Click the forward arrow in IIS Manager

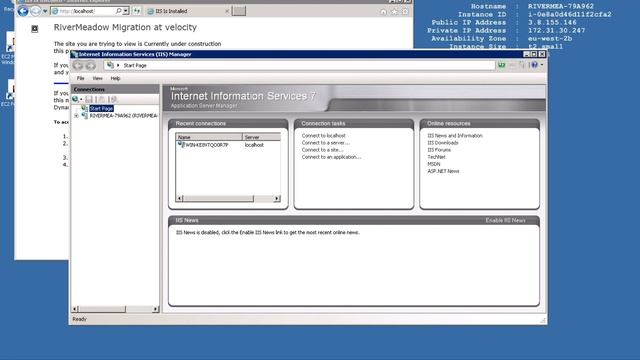(x=91, y=65)
